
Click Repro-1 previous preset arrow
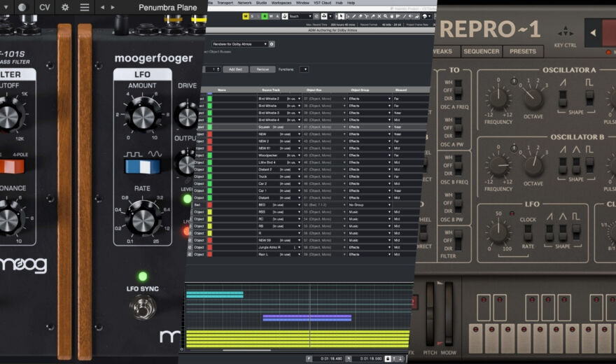593,33
